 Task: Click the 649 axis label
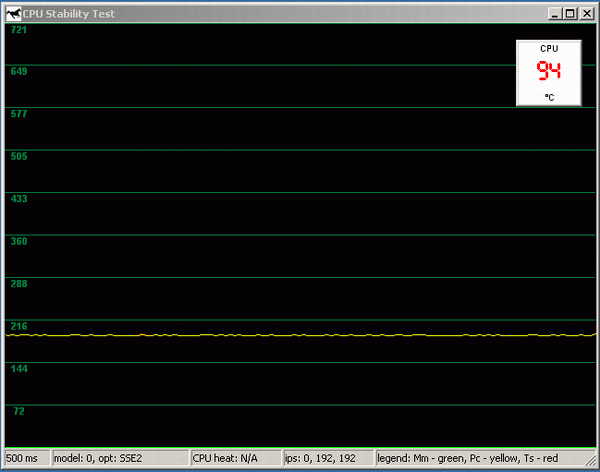coord(18,72)
